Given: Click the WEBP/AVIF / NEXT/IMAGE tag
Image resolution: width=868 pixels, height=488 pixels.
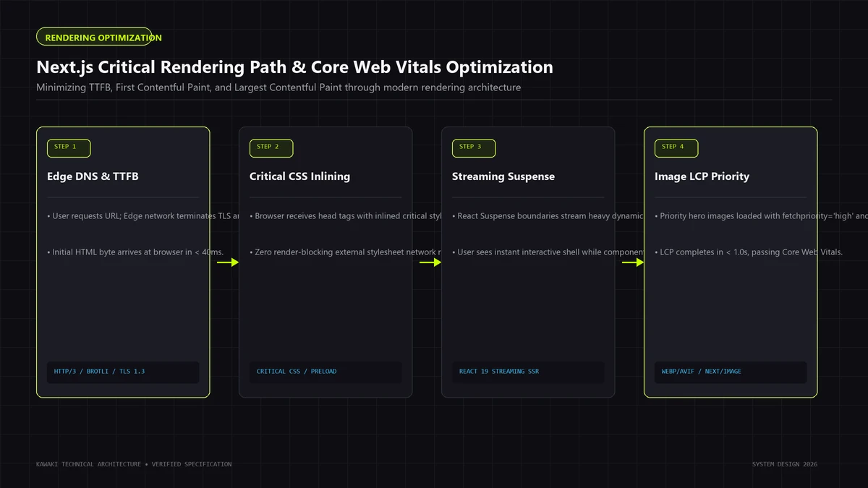Looking at the screenshot, I should tap(731, 372).
